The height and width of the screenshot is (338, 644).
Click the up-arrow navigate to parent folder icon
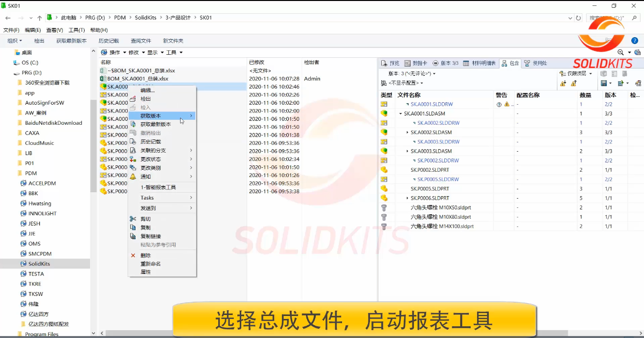click(40, 18)
